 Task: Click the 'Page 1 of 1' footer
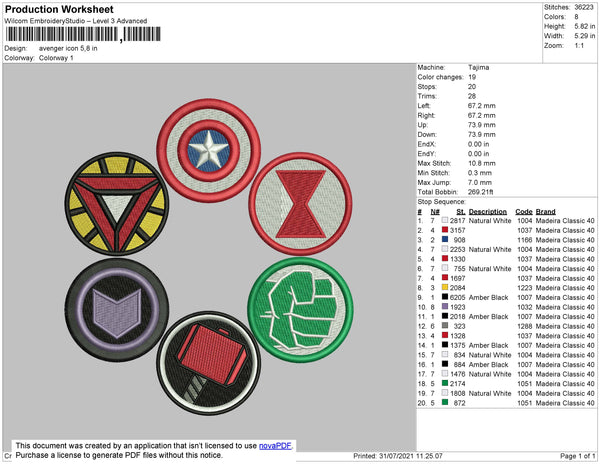point(577,456)
